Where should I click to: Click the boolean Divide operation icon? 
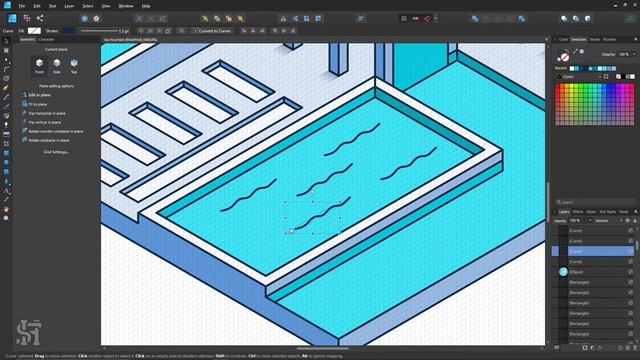pyautogui.click(x=522, y=18)
